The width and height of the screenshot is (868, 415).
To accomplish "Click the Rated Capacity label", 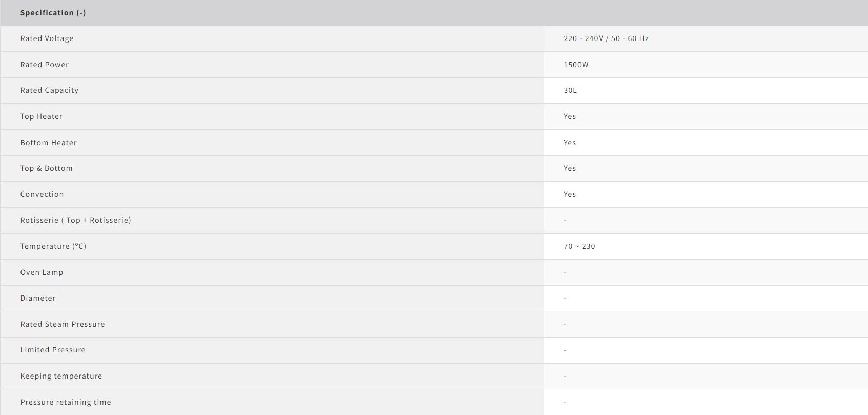I will point(49,90).
